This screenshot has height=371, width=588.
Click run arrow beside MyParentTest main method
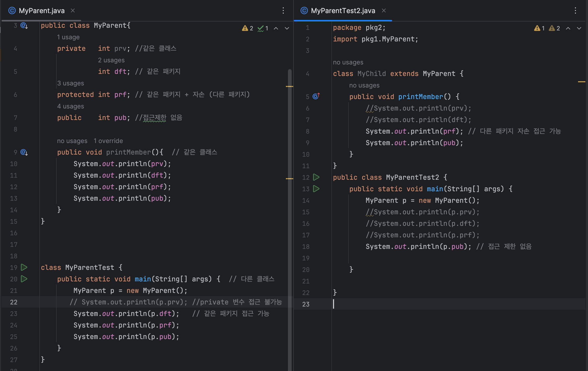[x=24, y=279]
